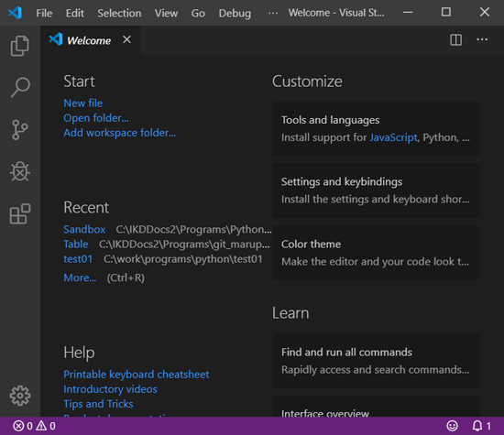Open the Debug view with bug icon
The width and height of the screenshot is (504, 435).
pos(20,171)
